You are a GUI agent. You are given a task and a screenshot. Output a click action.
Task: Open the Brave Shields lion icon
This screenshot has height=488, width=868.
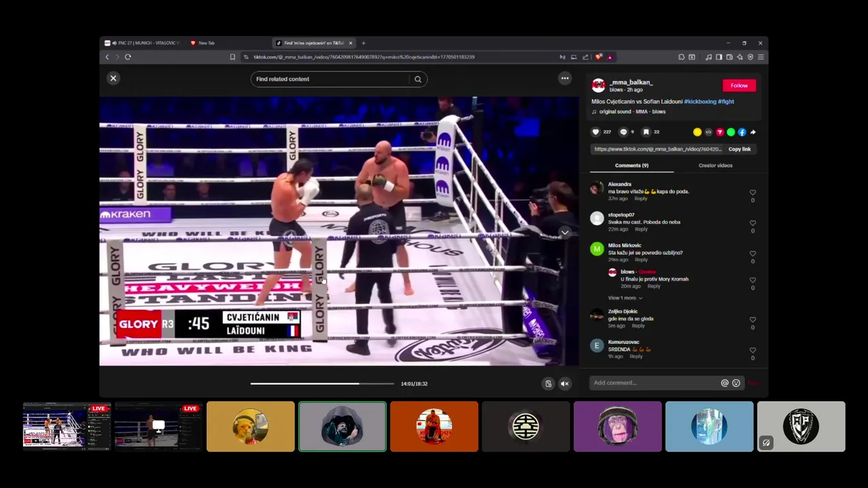(x=598, y=57)
